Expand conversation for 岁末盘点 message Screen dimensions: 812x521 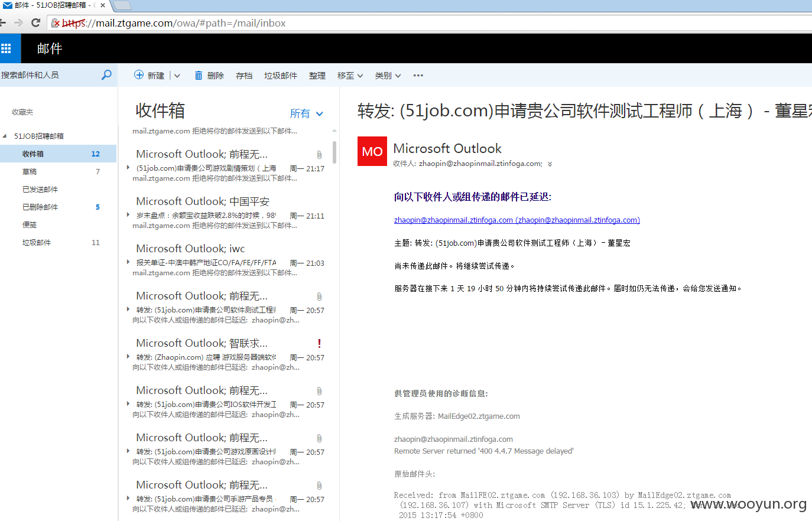coord(128,215)
